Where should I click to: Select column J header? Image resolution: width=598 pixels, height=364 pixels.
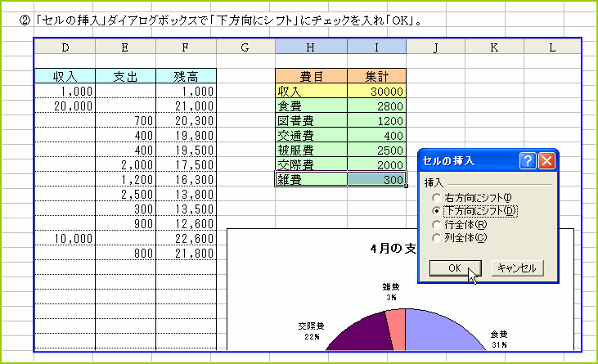tap(435, 47)
